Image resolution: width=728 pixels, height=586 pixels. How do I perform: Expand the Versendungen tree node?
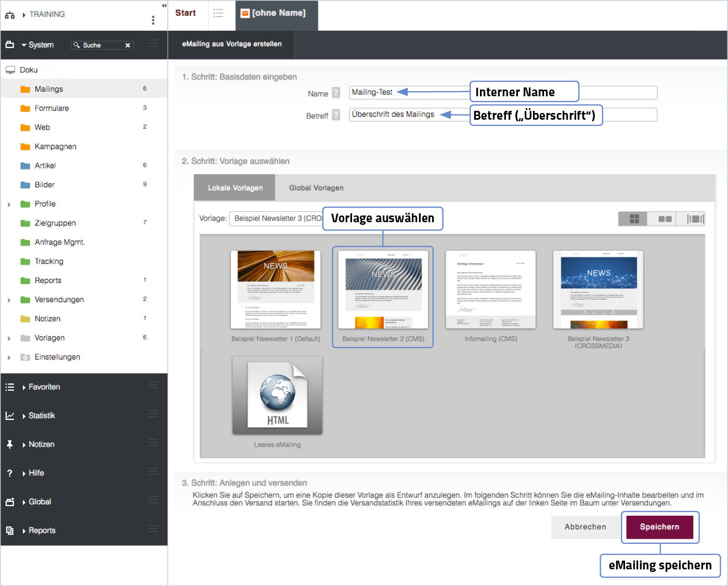click(x=9, y=300)
